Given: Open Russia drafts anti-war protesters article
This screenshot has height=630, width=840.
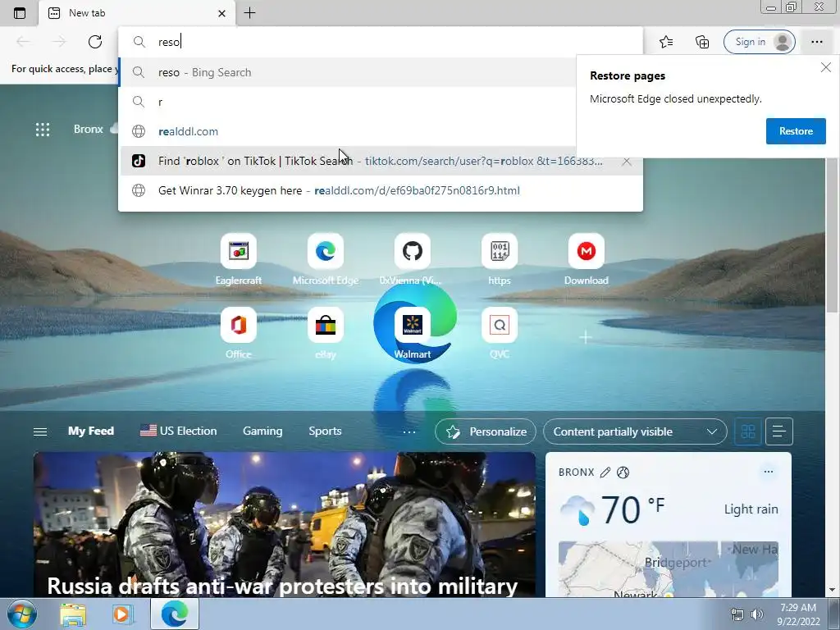Looking at the screenshot, I should click(x=284, y=524).
